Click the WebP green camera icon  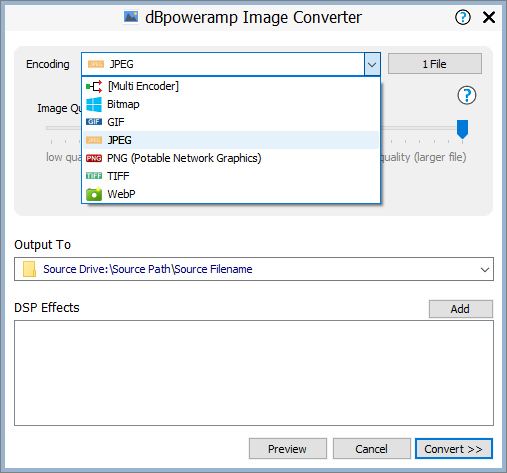[x=94, y=194]
